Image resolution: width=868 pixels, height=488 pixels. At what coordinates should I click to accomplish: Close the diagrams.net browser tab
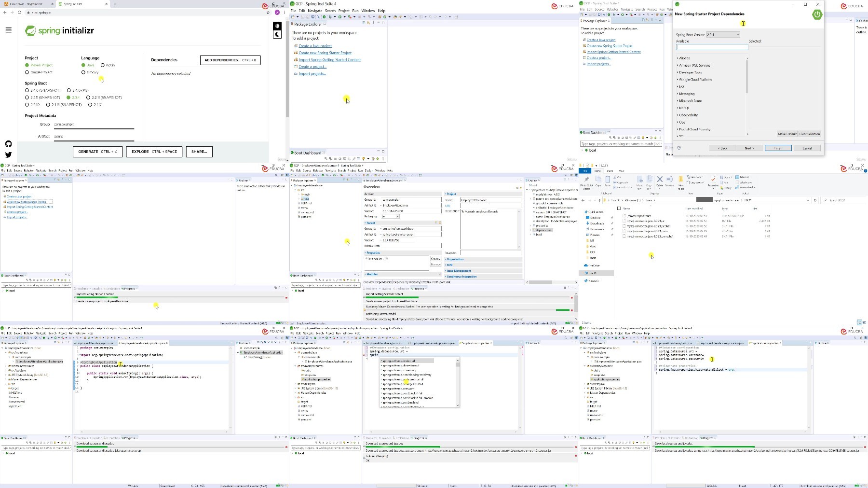tap(52, 4)
